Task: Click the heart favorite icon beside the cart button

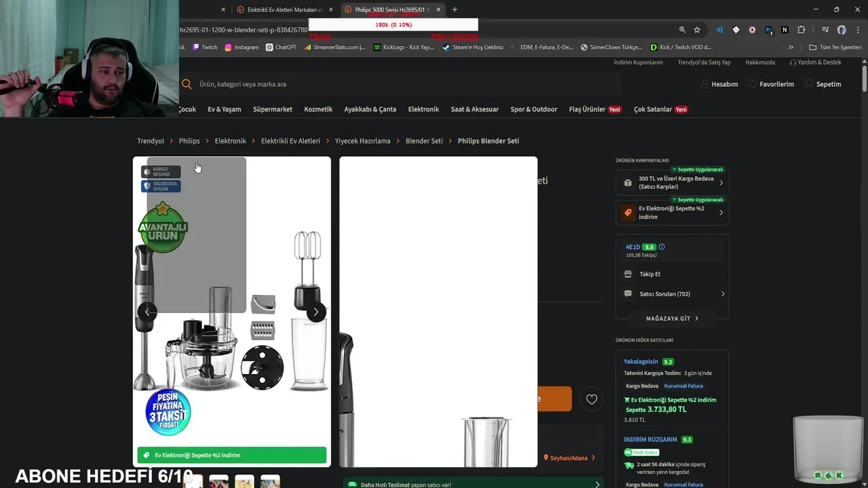Action: tap(591, 399)
